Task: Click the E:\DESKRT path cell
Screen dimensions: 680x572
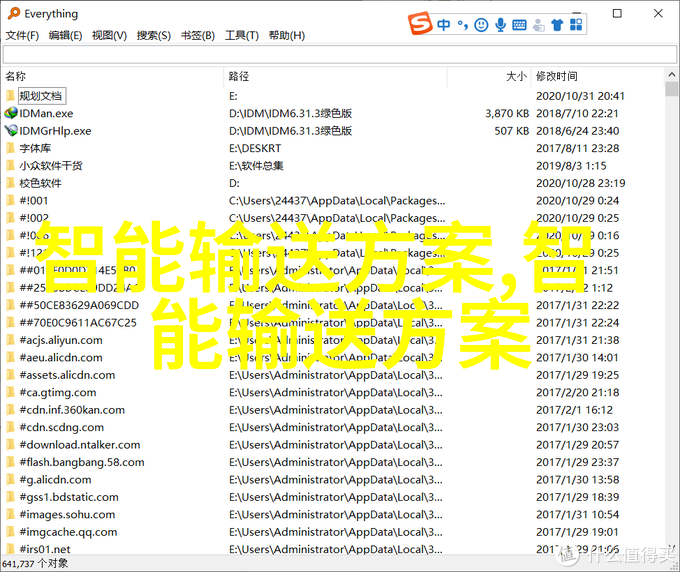Action: [255, 148]
